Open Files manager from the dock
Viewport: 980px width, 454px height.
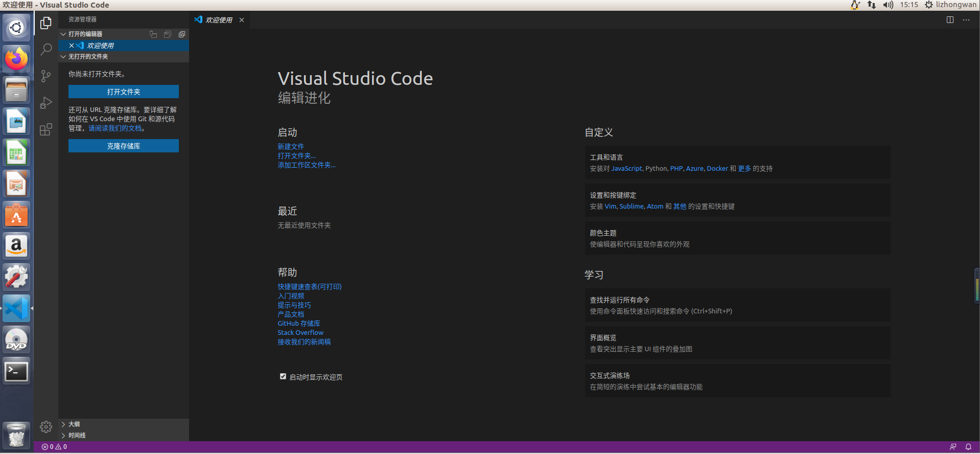[x=16, y=90]
